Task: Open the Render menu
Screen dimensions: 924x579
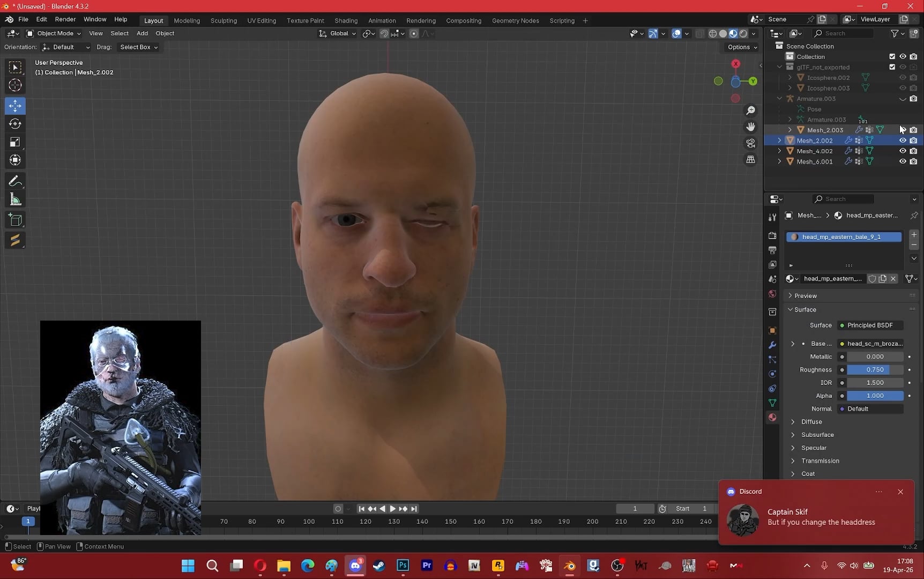Action: pos(65,19)
